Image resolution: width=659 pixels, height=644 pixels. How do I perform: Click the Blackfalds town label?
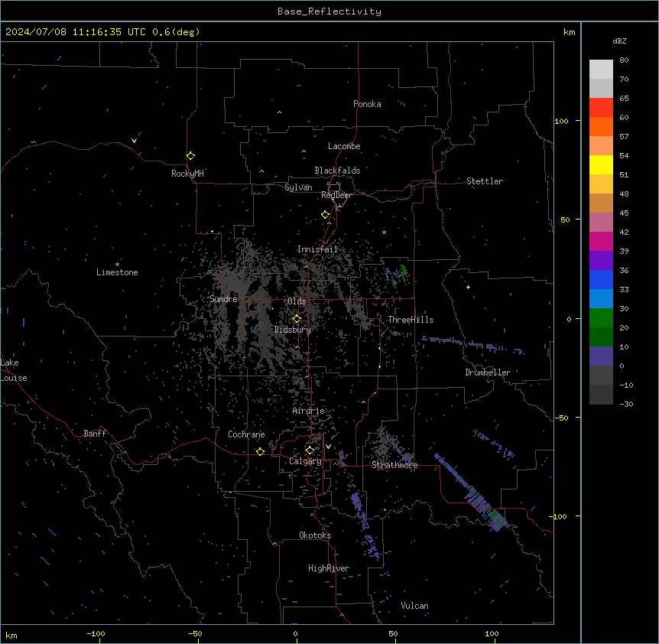point(337,171)
